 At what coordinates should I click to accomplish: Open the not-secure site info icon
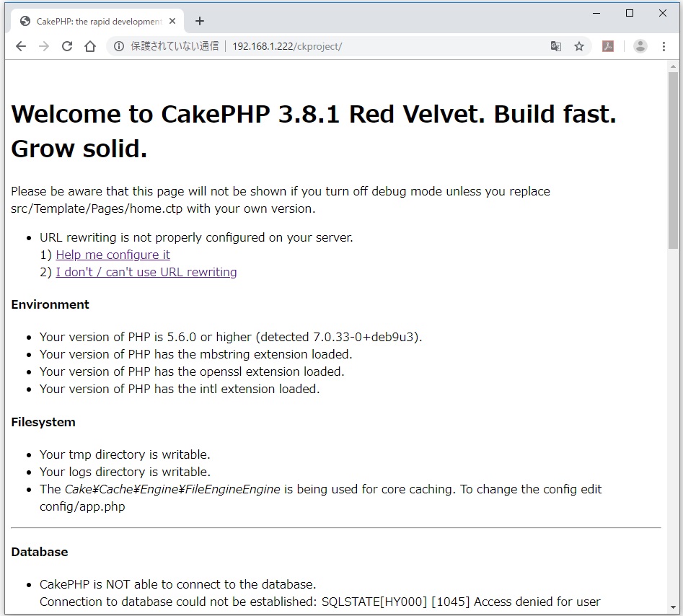pyautogui.click(x=119, y=46)
